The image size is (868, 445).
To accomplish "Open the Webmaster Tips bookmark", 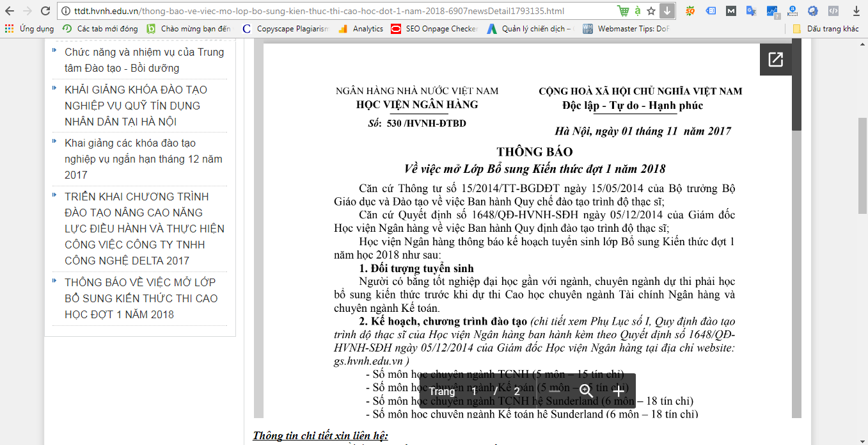I will (627, 29).
